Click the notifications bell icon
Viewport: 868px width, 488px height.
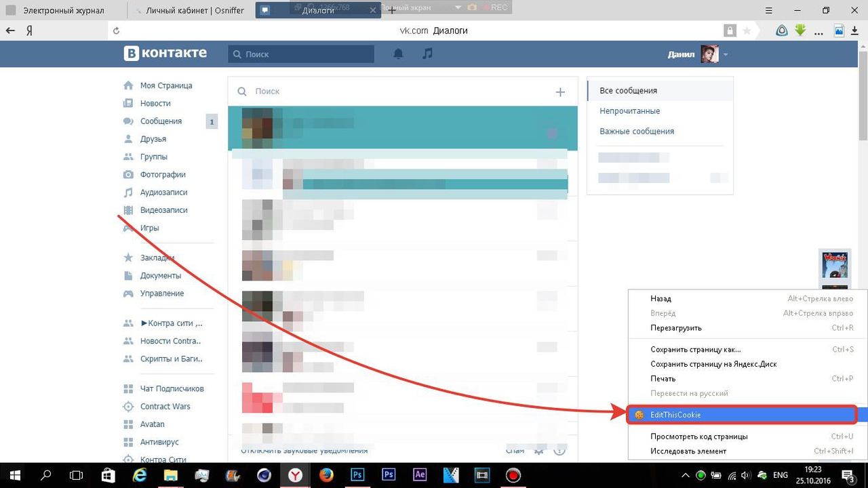pos(398,54)
